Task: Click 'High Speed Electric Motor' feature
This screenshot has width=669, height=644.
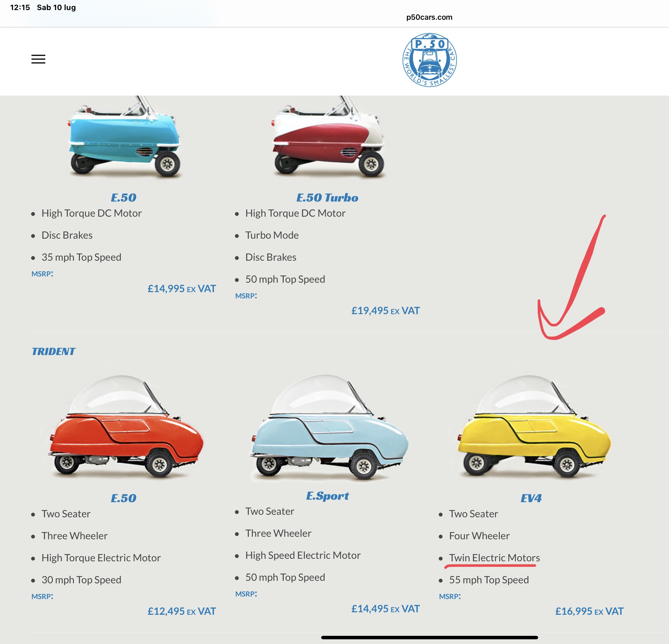Action: click(x=303, y=556)
